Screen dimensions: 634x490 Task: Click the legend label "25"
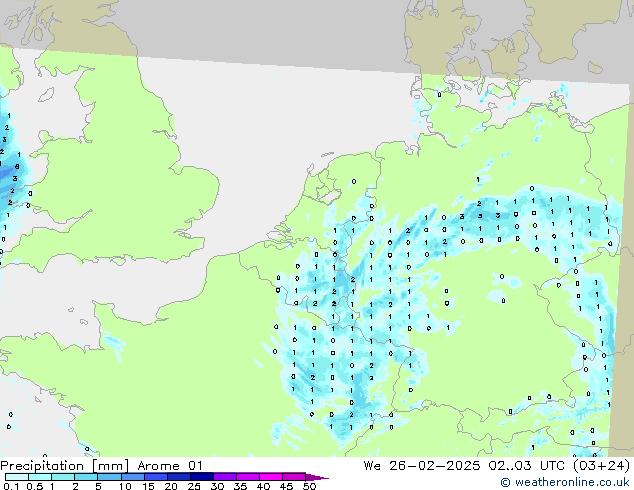194,486
